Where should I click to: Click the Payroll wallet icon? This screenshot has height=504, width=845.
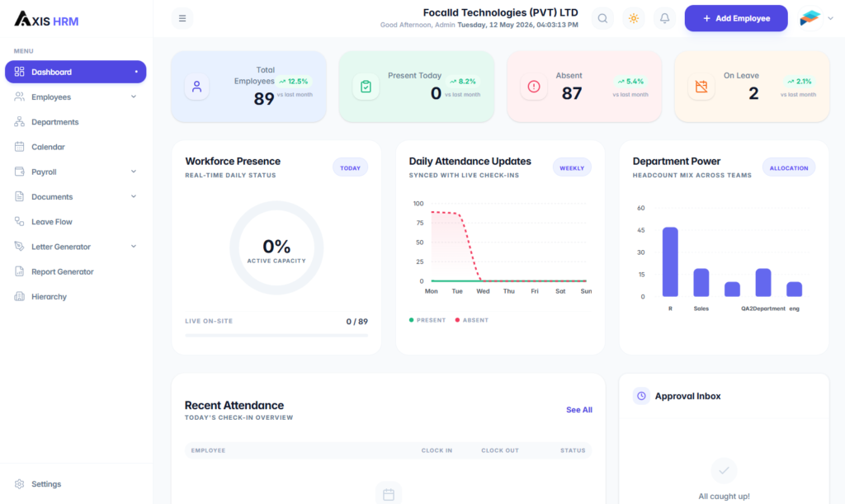[x=20, y=172]
